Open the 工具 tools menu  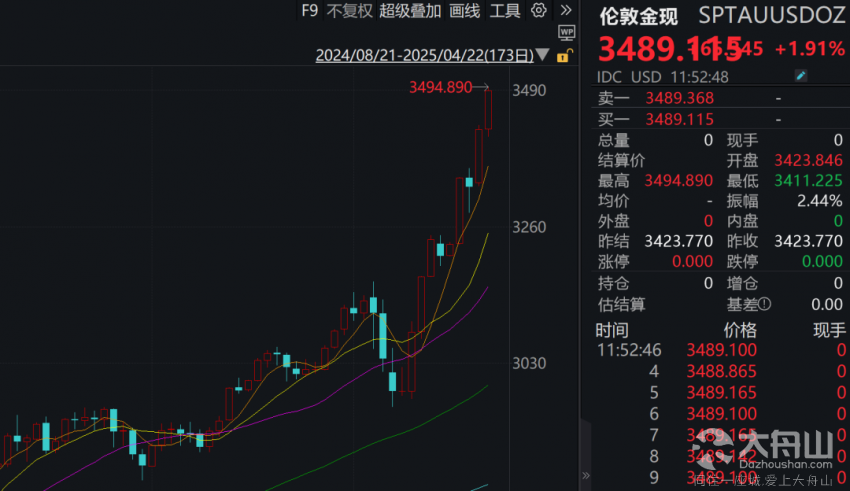pos(505,10)
